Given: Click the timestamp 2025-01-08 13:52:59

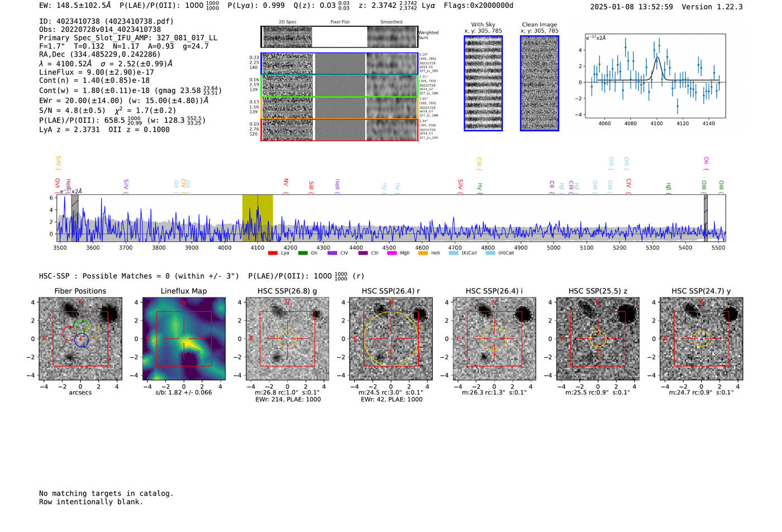Looking at the screenshot, I should point(632,7).
